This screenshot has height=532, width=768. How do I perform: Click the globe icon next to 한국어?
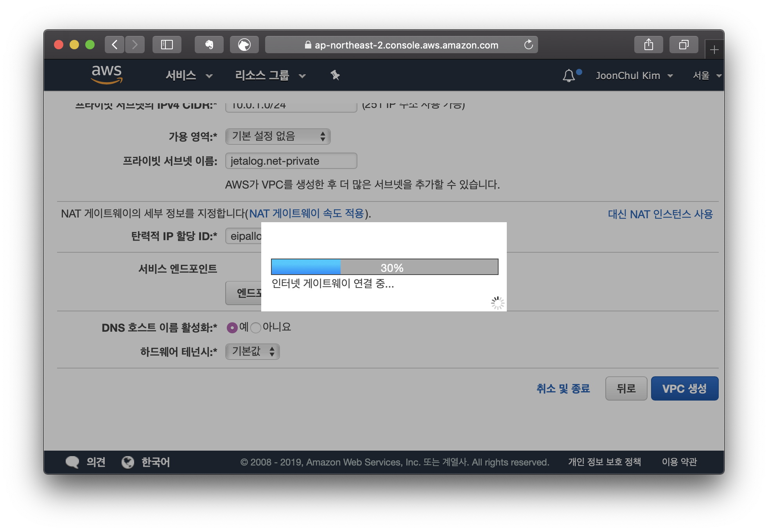point(128,462)
